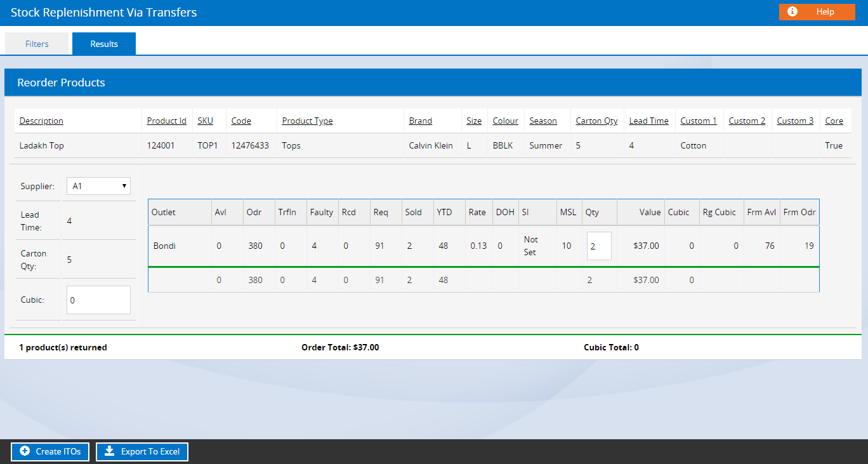Sort by Description column header
Viewport: 868px width, 464px height.
point(41,121)
